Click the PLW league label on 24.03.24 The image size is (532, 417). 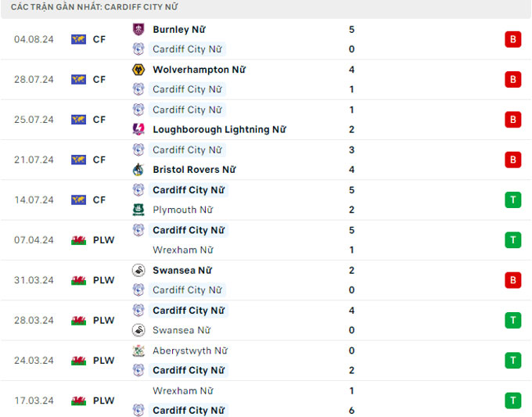coord(103,361)
